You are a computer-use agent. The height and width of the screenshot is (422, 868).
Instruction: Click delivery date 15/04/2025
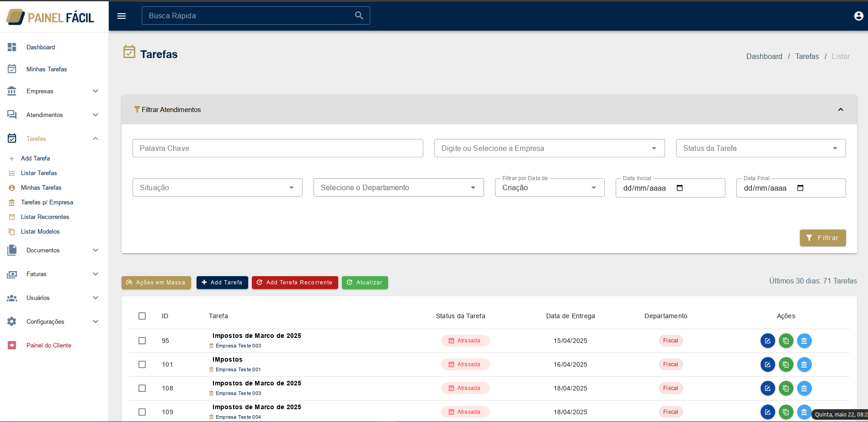[x=570, y=341]
